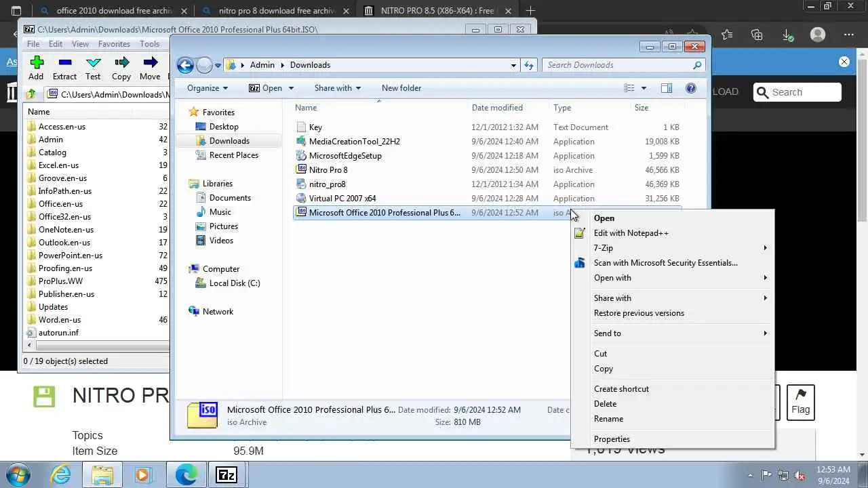Screen dimensions: 868x488
Task: Click the search magnifier in Search Downloads
Action: (x=697, y=65)
